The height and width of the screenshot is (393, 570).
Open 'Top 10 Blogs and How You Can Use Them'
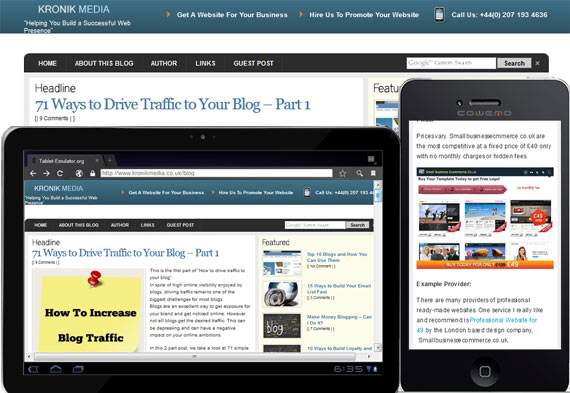pyautogui.click(x=337, y=257)
